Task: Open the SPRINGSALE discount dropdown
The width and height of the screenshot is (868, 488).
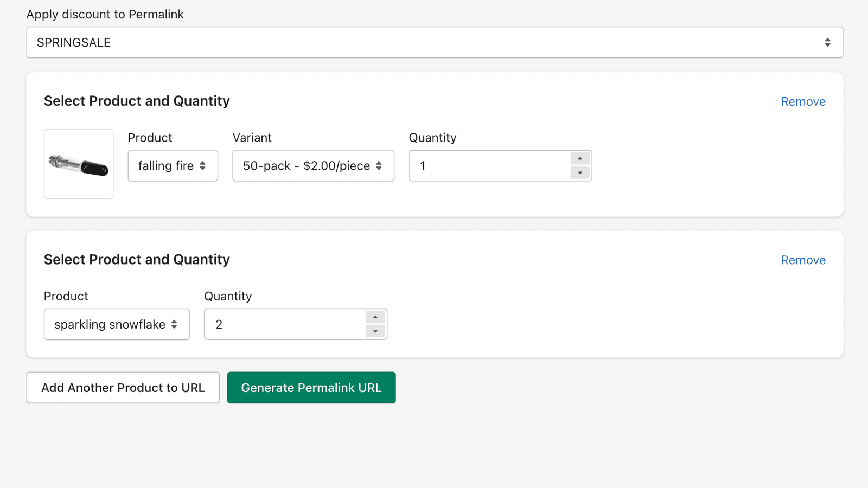Action: (x=434, y=42)
